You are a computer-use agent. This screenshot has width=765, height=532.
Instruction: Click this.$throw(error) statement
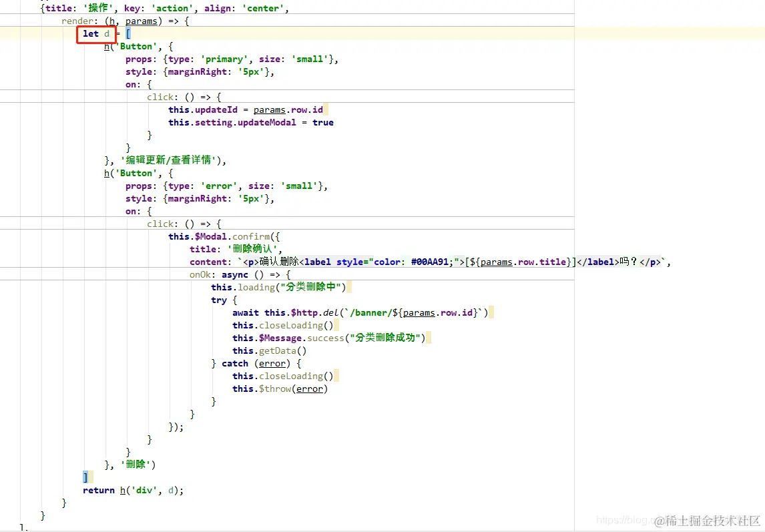280,389
